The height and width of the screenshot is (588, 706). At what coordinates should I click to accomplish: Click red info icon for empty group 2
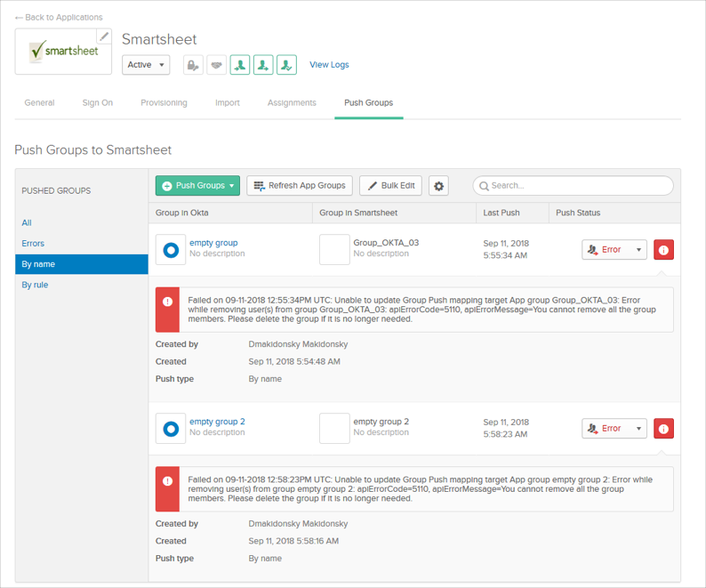point(663,429)
